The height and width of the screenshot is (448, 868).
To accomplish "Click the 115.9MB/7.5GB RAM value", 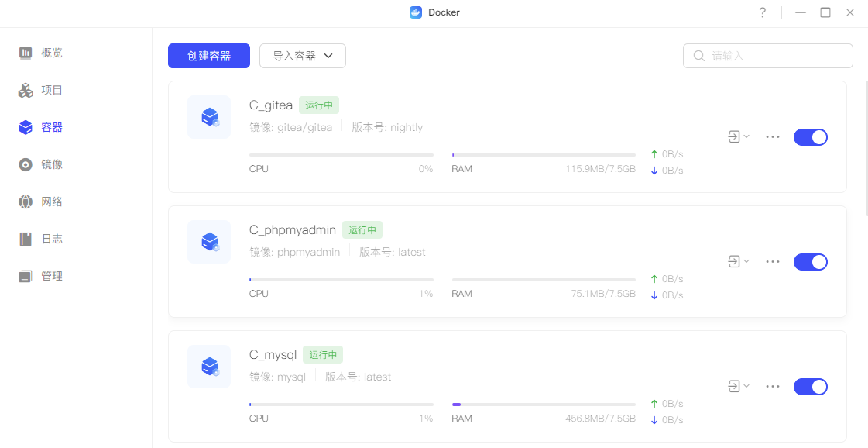I will click(601, 169).
